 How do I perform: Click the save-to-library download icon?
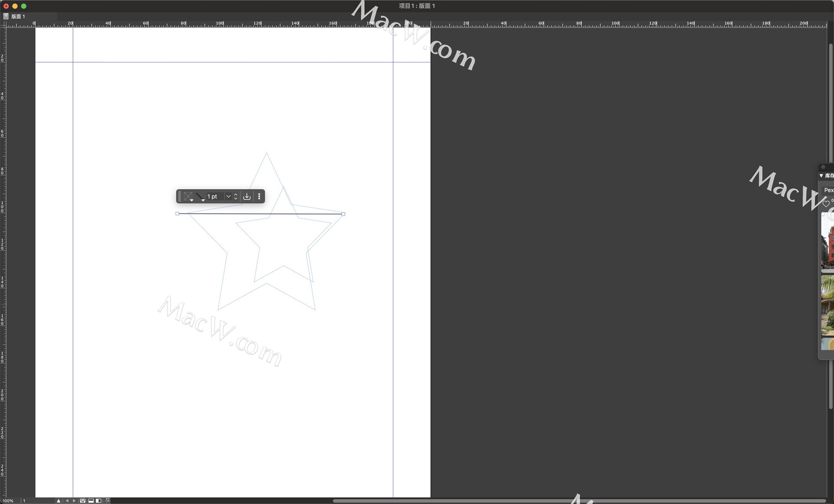[x=247, y=197]
